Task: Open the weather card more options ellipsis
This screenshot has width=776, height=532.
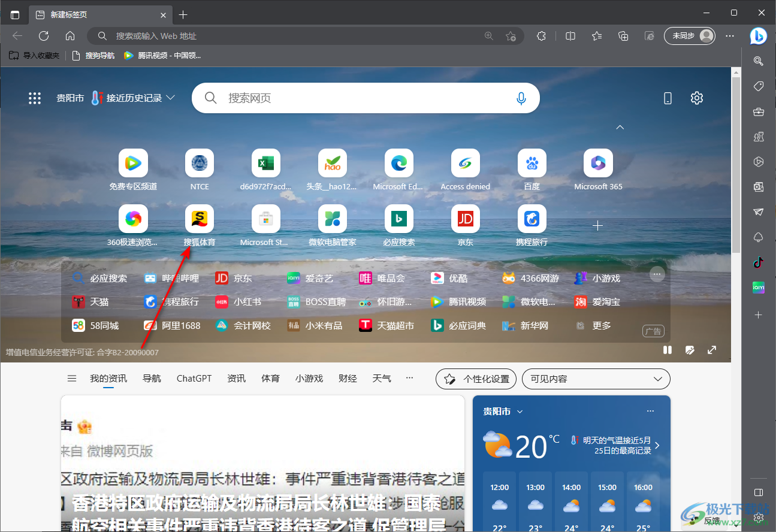Action: [x=651, y=412]
